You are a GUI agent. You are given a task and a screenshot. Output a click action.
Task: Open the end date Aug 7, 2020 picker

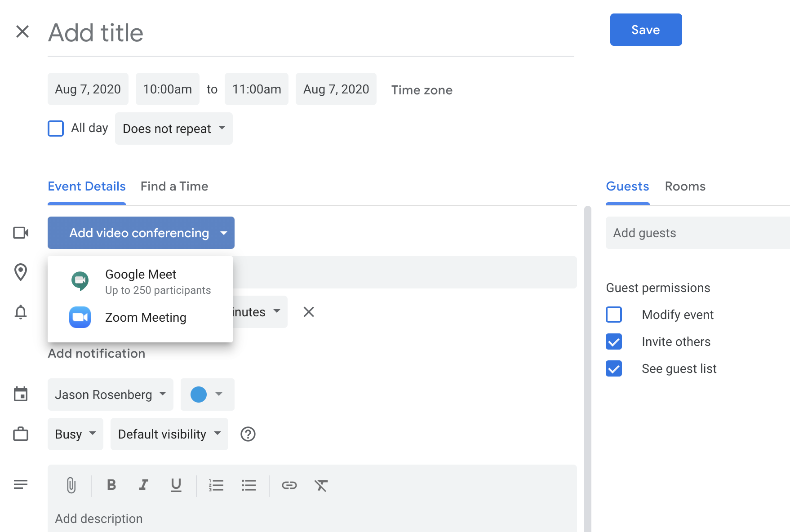point(336,89)
